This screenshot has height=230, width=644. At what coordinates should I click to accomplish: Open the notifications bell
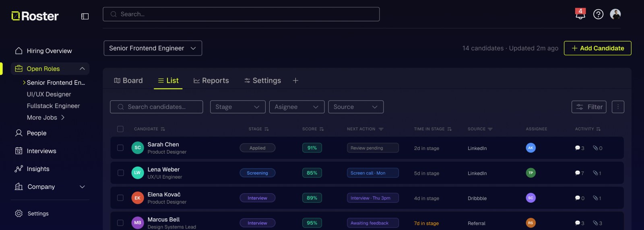pos(580,14)
